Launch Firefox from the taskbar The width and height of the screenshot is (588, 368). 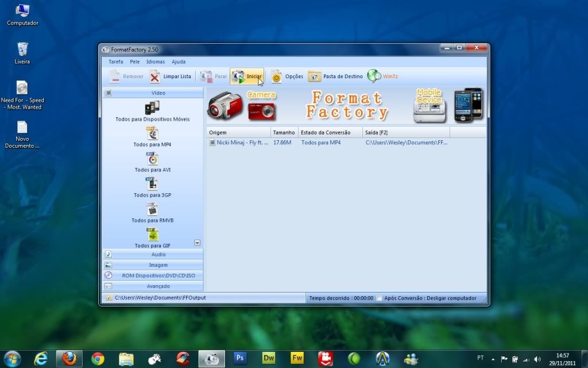(69, 359)
